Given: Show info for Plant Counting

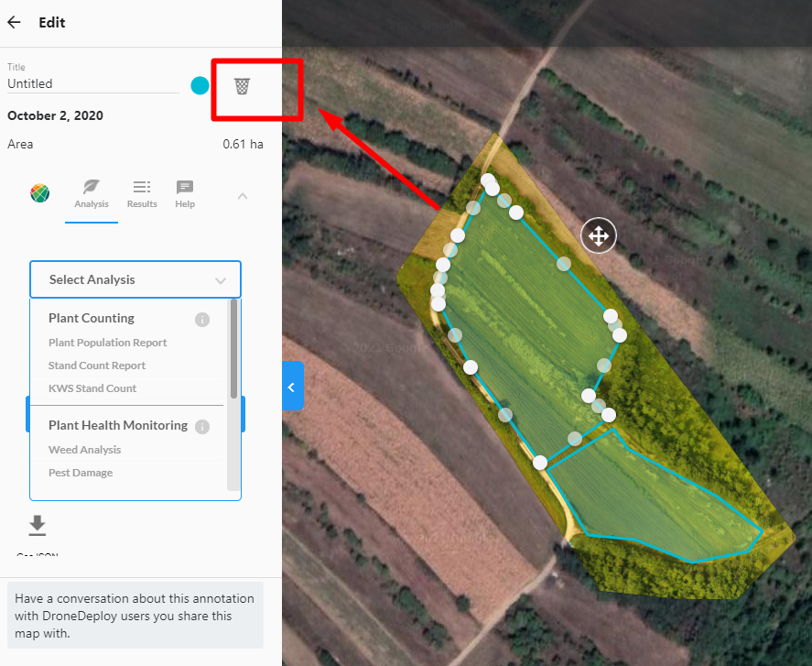Looking at the screenshot, I should click(x=202, y=320).
